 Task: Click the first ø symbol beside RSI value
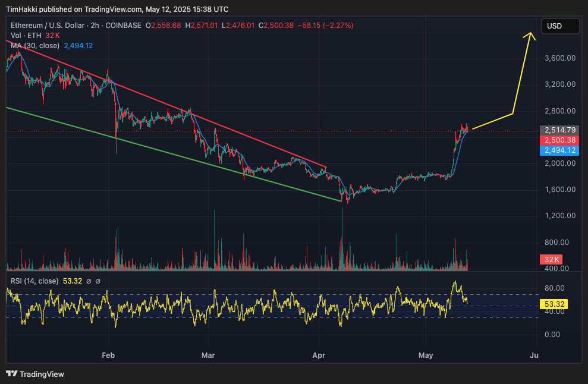click(88, 281)
